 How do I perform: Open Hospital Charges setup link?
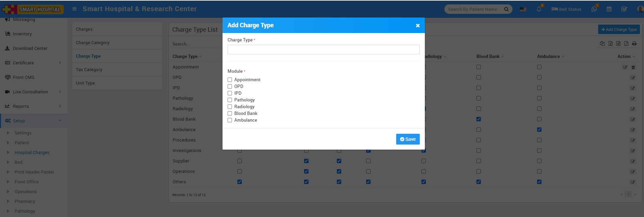coord(32,153)
